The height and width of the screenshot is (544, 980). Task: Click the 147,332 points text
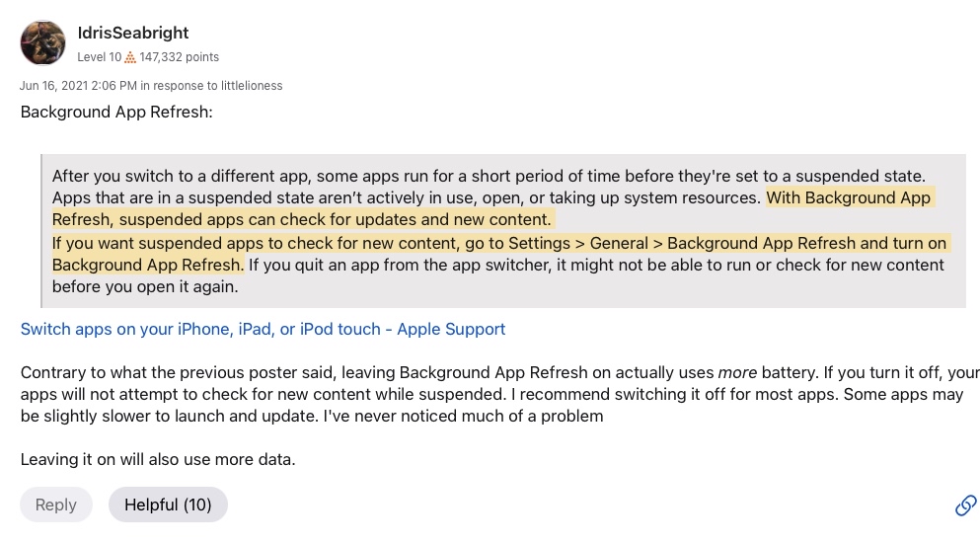click(x=180, y=57)
